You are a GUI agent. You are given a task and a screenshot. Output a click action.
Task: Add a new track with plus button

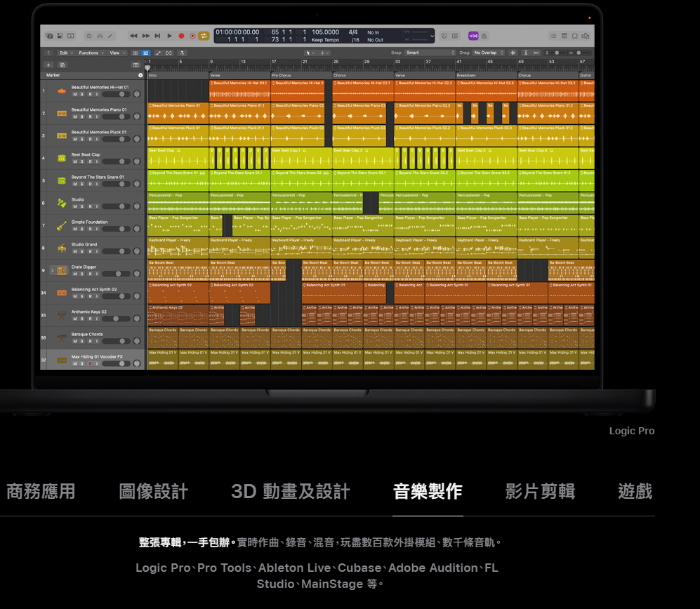(48, 65)
